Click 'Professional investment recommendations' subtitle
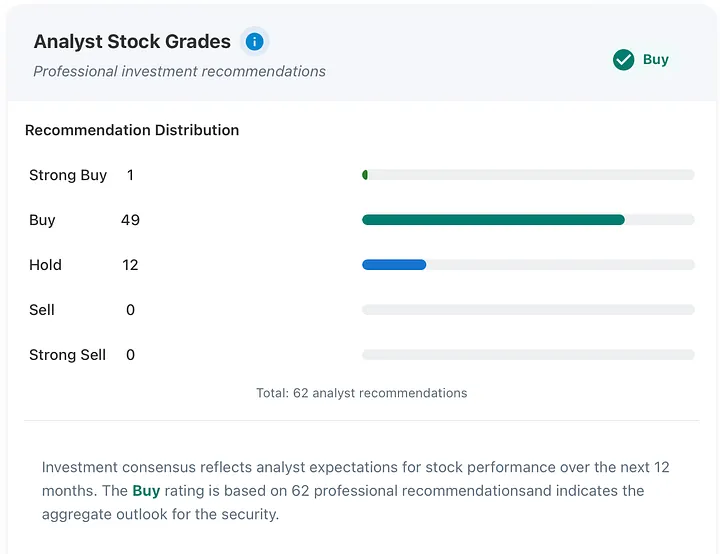 point(180,71)
